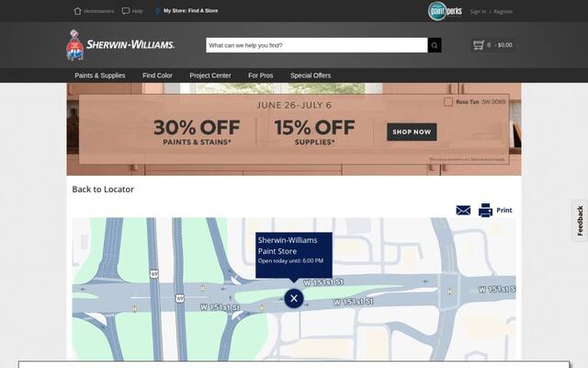The image size is (588, 368).
Task: Focus the 'What can we help you find?' field
Action: click(x=316, y=45)
